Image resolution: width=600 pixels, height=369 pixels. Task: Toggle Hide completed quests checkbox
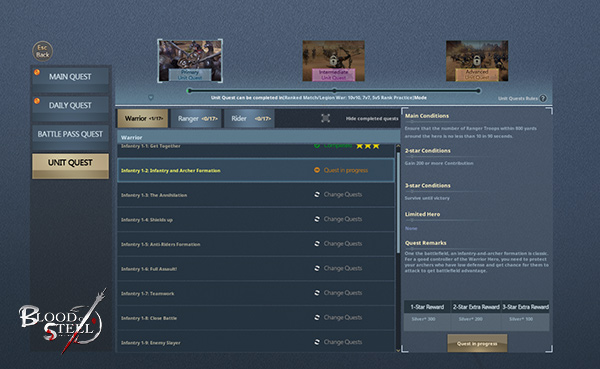(325, 118)
